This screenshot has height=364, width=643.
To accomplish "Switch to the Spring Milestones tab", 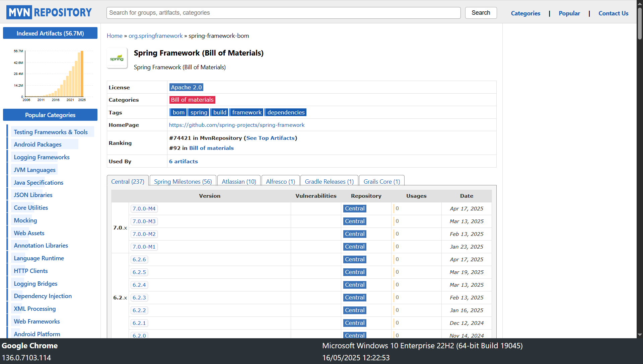I will pos(183,181).
